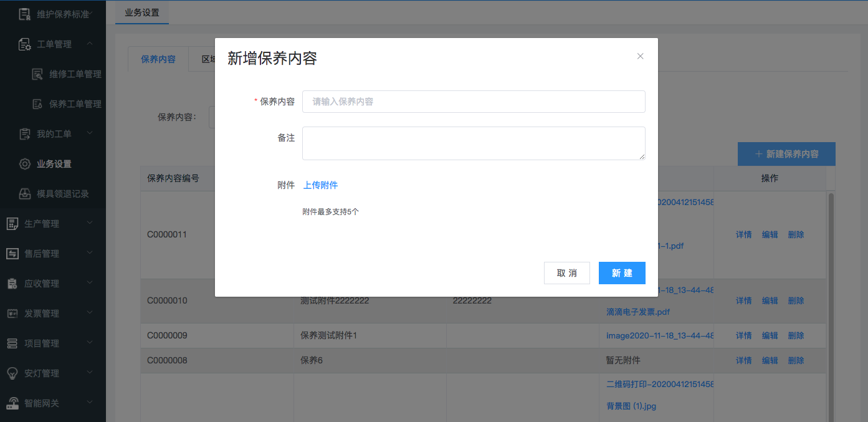868x422 pixels.
Task: Select the 业务设置 page tab
Action: (x=142, y=12)
